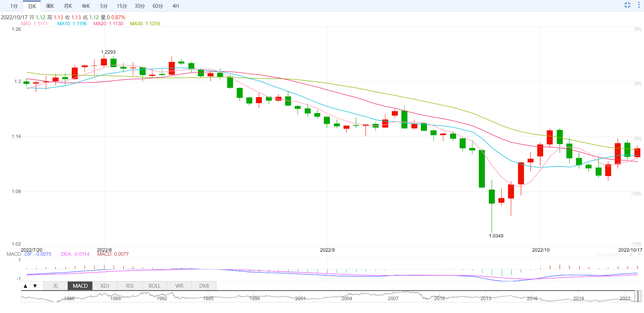The image size is (644, 313).
Task: Click the gray up arrow under 2022/10/17
Action: pos(631,254)
